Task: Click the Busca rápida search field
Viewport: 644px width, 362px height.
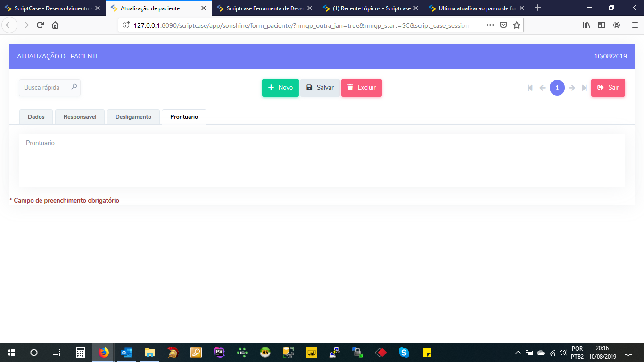Action: pyautogui.click(x=46, y=88)
